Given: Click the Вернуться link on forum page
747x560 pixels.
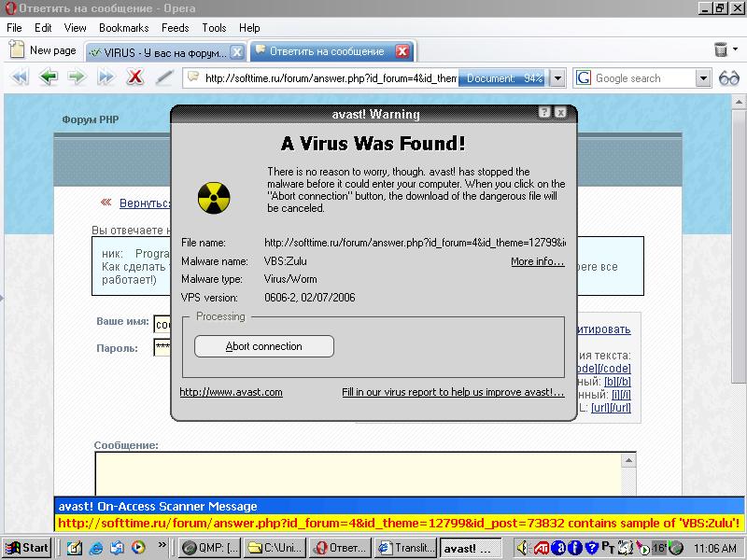Looking at the screenshot, I should tap(145, 203).
